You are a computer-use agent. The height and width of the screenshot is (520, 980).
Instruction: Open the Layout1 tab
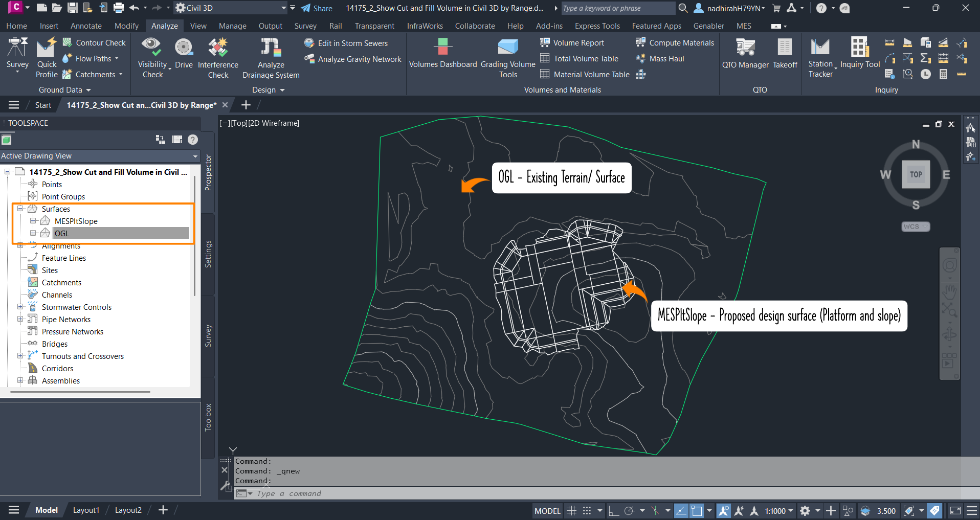[x=86, y=510]
